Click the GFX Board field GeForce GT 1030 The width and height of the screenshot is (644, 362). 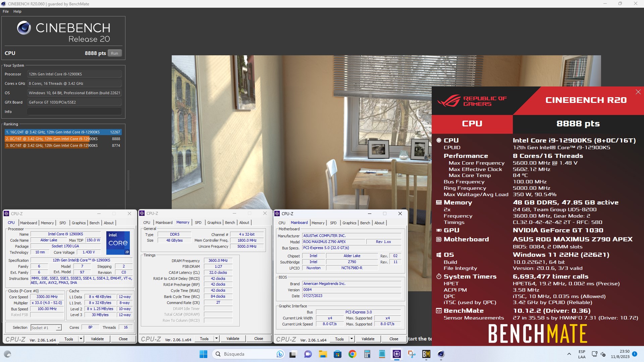coord(74,102)
